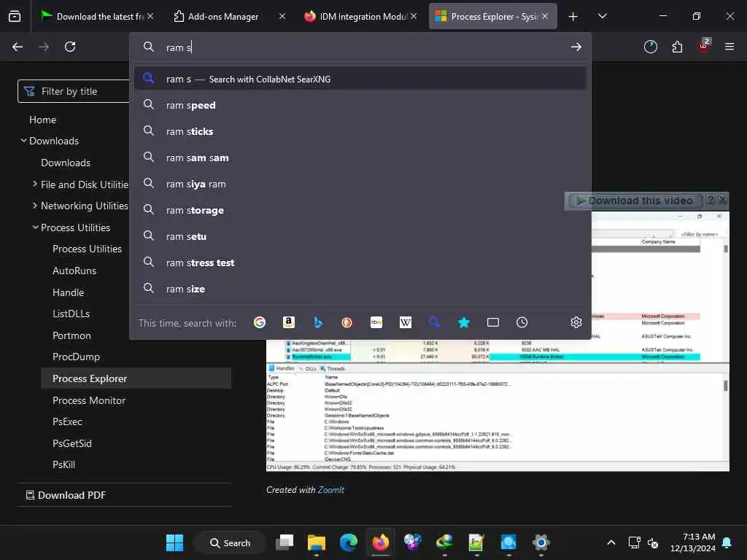This screenshot has height=560, width=747.
Task: Click the go arrow in the address bar
Action: pos(576,47)
